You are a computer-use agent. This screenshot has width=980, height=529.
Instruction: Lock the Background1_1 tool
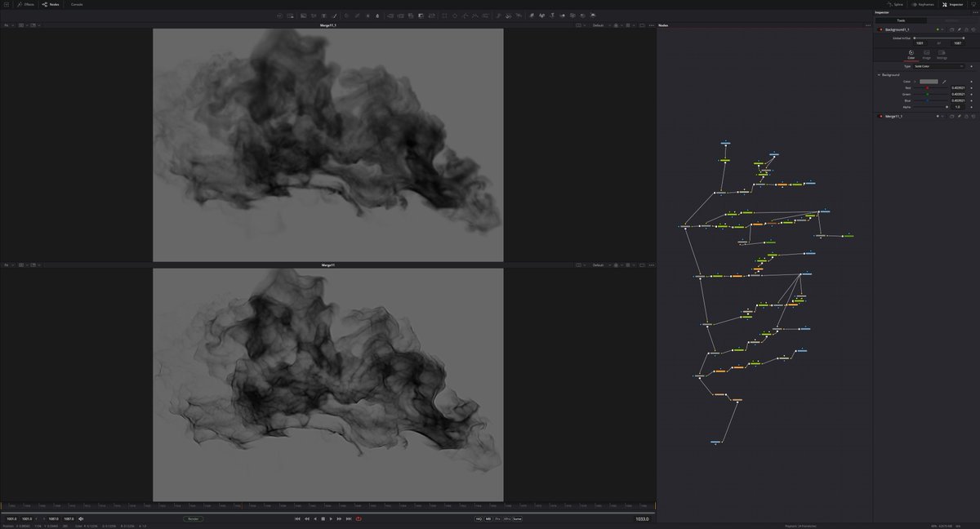coord(966,29)
